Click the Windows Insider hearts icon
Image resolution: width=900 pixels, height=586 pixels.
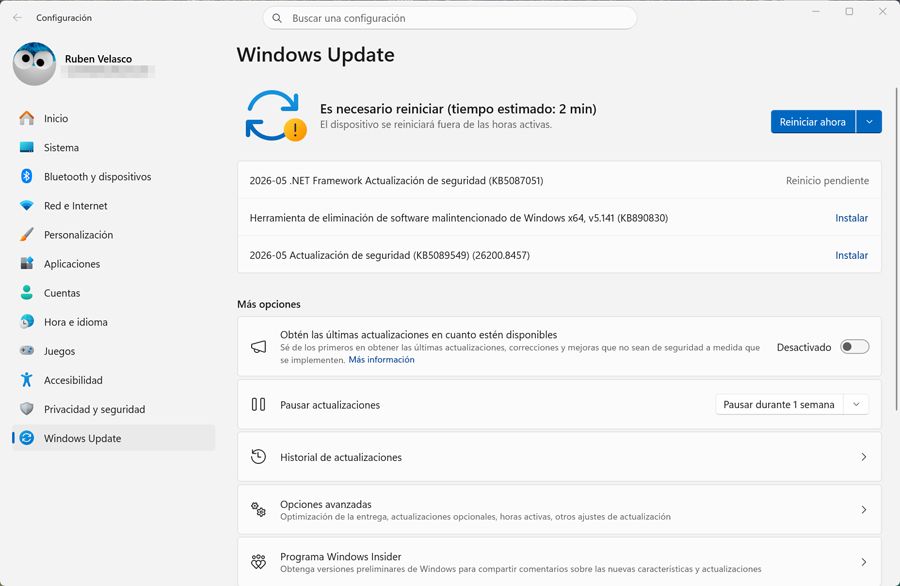[258, 562]
